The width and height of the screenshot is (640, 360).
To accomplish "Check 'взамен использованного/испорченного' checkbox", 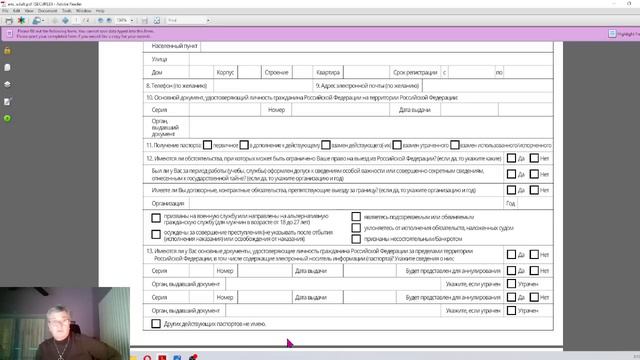I will coord(455,145).
